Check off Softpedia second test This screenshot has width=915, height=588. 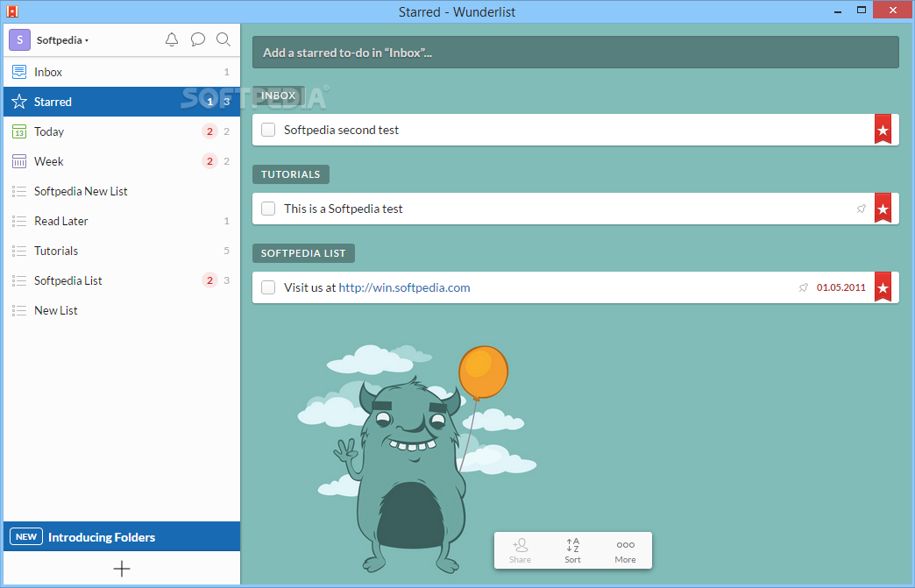point(268,130)
